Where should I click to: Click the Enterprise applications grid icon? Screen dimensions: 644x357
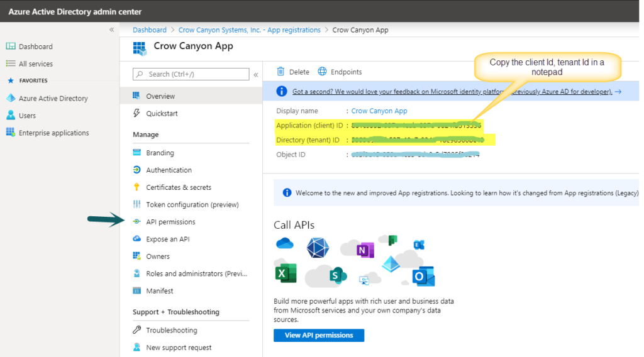click(11, 132)
